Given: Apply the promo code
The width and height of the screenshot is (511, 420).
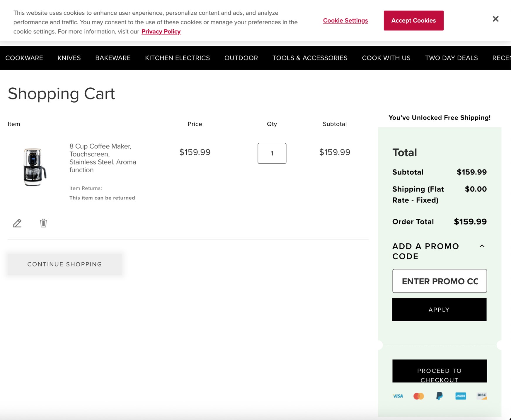Looking at the screenshot, I should pyautogui.click(x=439, y=310).
